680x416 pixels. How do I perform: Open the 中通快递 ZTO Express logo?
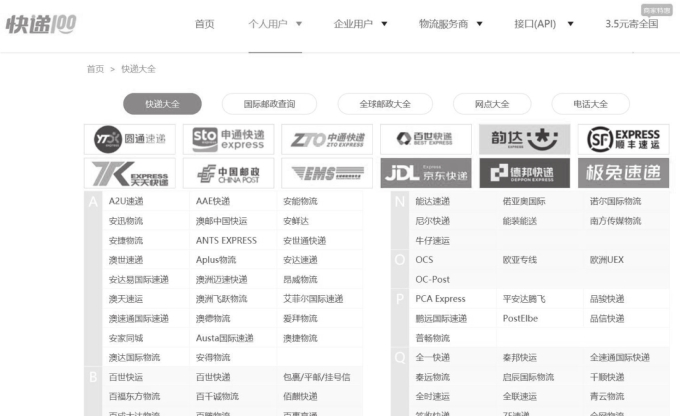(x=327, y=139)
